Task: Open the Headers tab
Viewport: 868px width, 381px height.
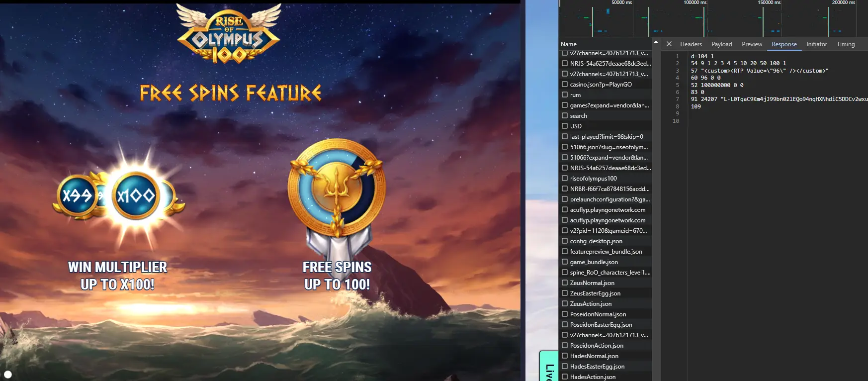Action: click(x=691, y=44)
